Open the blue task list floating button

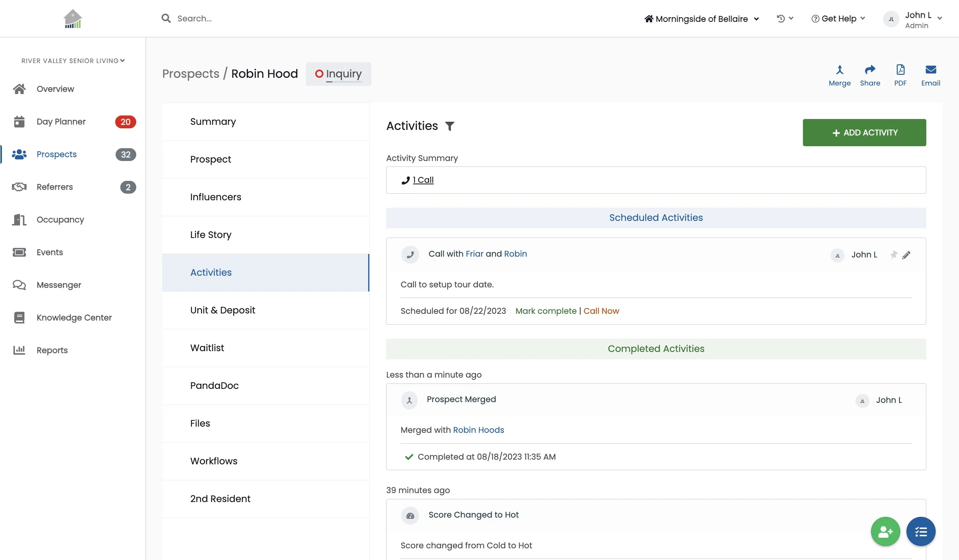pos(921,531)
